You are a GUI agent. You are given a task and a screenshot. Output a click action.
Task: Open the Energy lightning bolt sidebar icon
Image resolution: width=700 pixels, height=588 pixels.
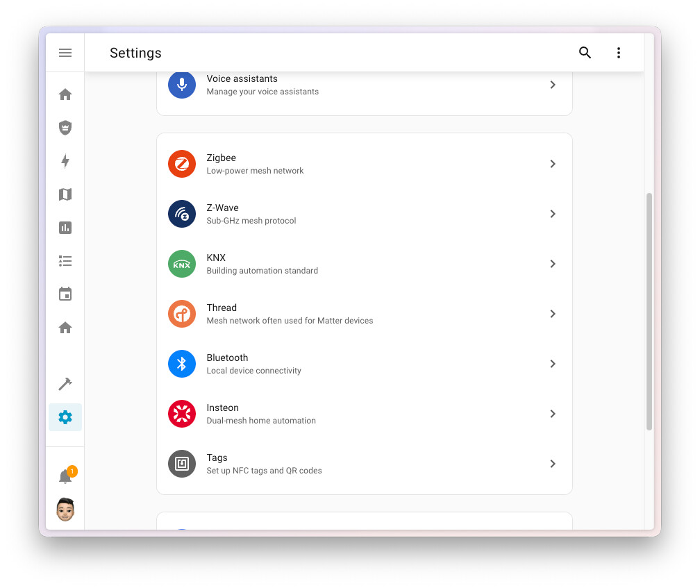[x=65, y=161]
